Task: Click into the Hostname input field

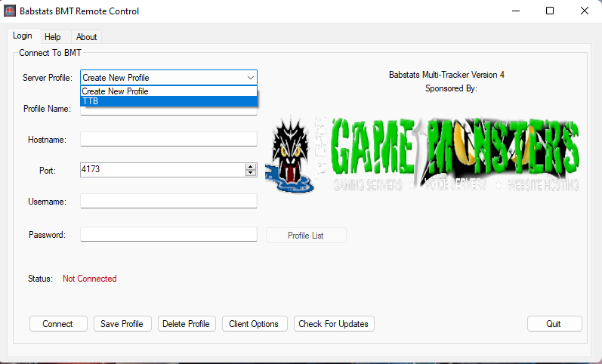Action: [168, 139]
